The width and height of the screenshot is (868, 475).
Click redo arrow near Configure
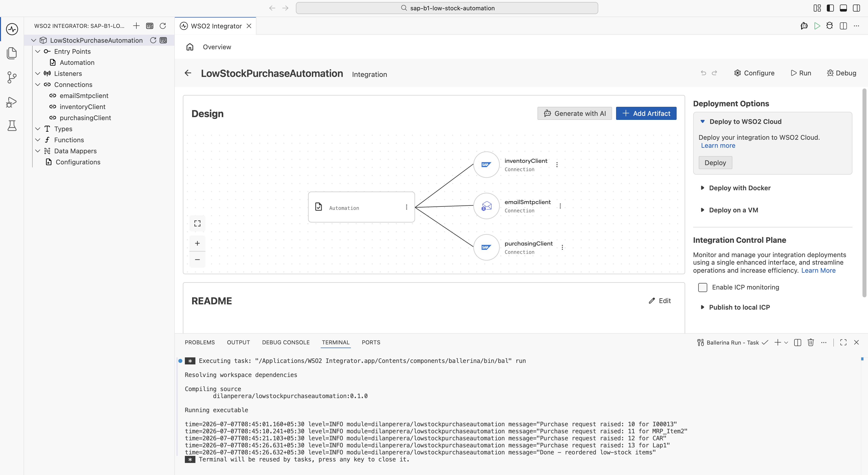[714, 73]
